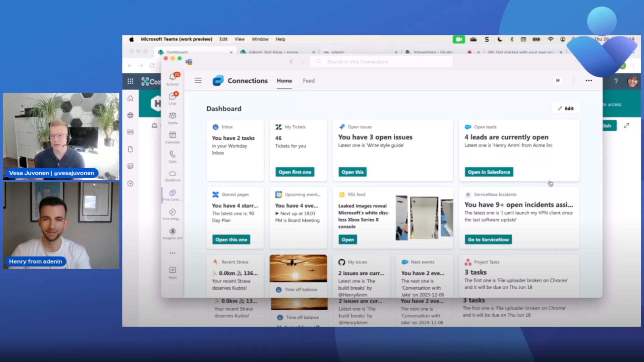Viewport: 644px width, 362px height.
Task: Click Open in Salesforce button
Action: (x=489, y=172)
